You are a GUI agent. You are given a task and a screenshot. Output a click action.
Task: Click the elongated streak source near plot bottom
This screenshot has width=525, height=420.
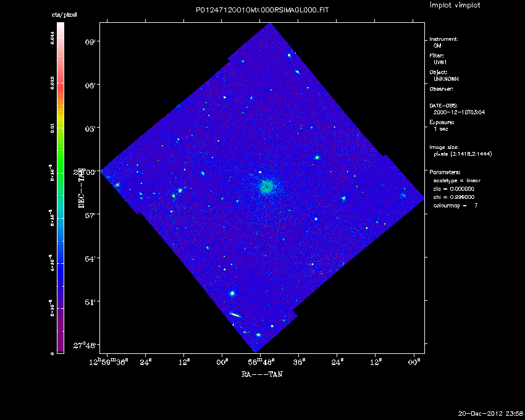tap(235, 314)
